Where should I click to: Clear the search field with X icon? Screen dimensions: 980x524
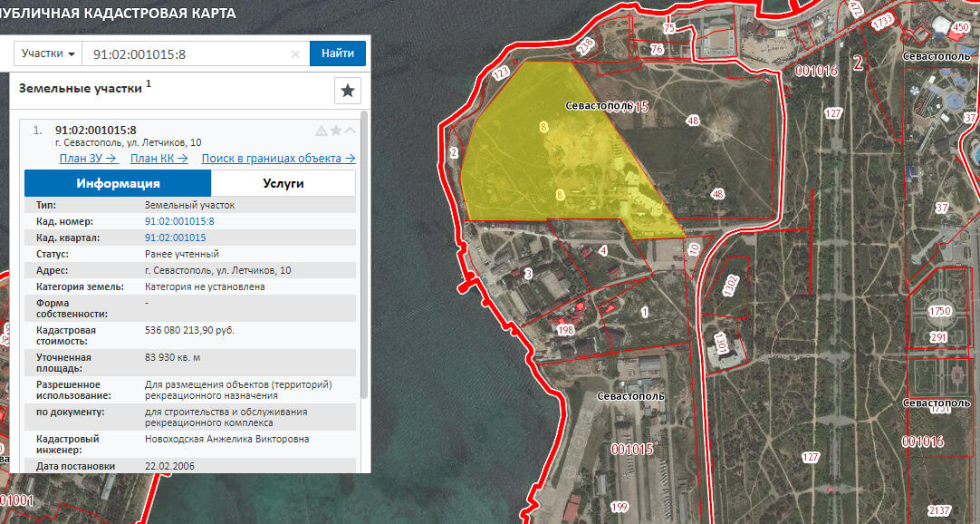[295, 54]
